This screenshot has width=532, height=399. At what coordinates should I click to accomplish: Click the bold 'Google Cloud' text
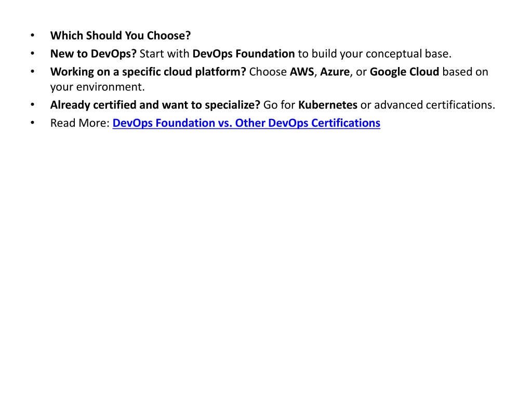click(x=404, y=72)
